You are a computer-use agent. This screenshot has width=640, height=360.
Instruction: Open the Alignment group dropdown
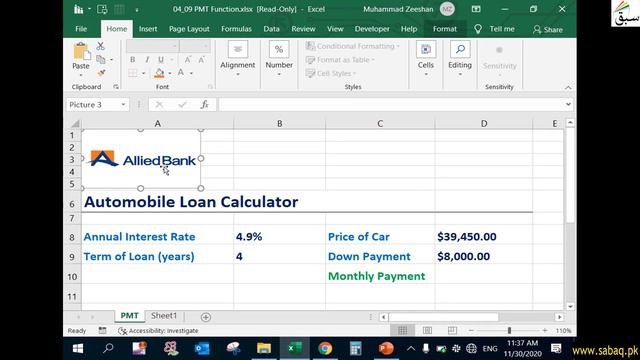tap(238, 60)
